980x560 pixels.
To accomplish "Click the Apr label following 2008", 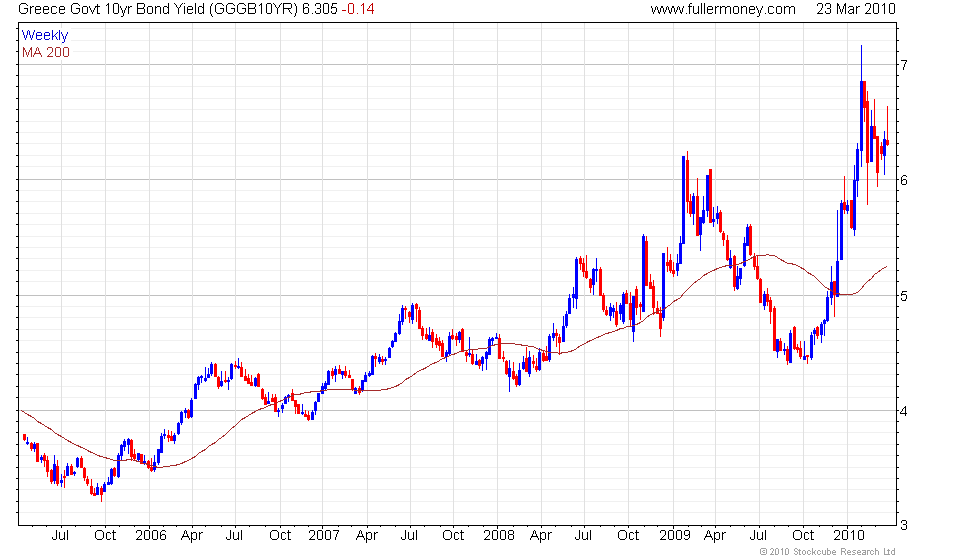I will click(x=541, y=536).
